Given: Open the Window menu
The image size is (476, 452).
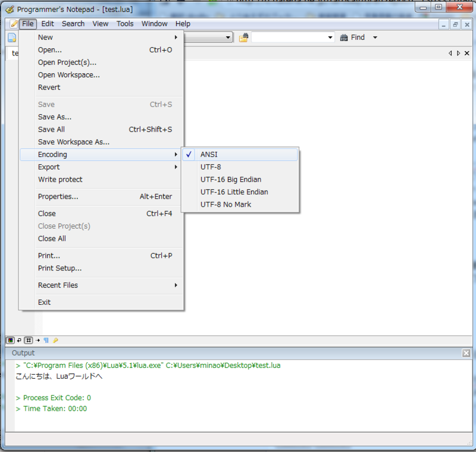Looking at the screenshot, I should (154, 24).
